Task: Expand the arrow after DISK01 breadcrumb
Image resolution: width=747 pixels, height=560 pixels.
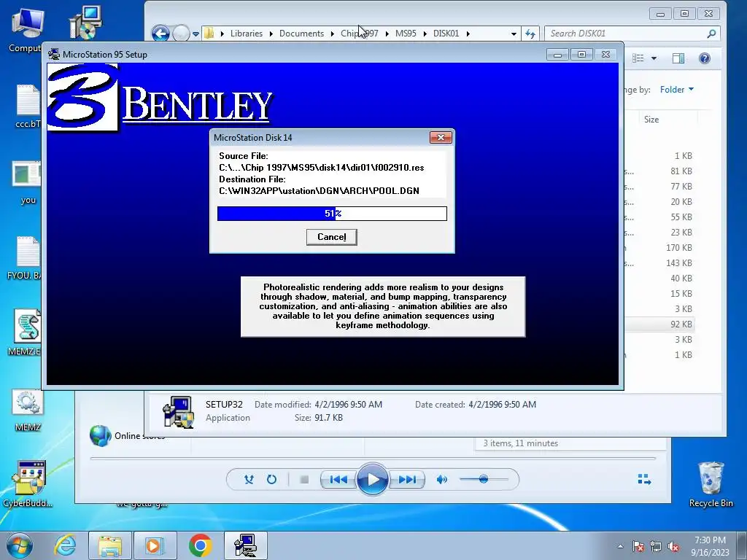Action: tap(468, 34)
